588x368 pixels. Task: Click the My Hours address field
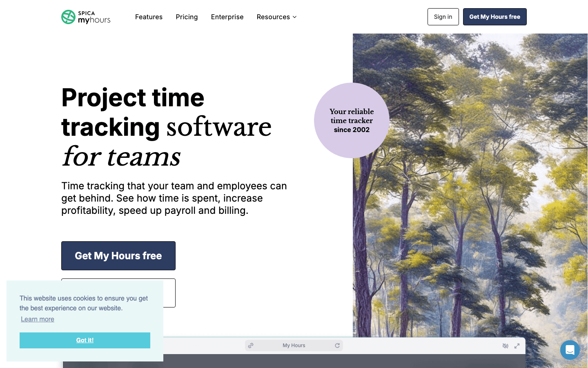294,346
